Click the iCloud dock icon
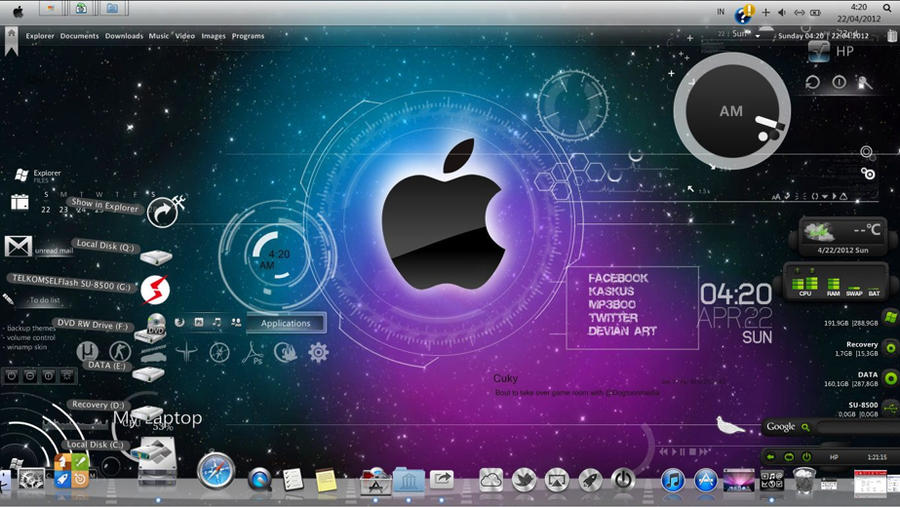Image resolution: width=900 pixels, height=507 pixels. (491, 480)
